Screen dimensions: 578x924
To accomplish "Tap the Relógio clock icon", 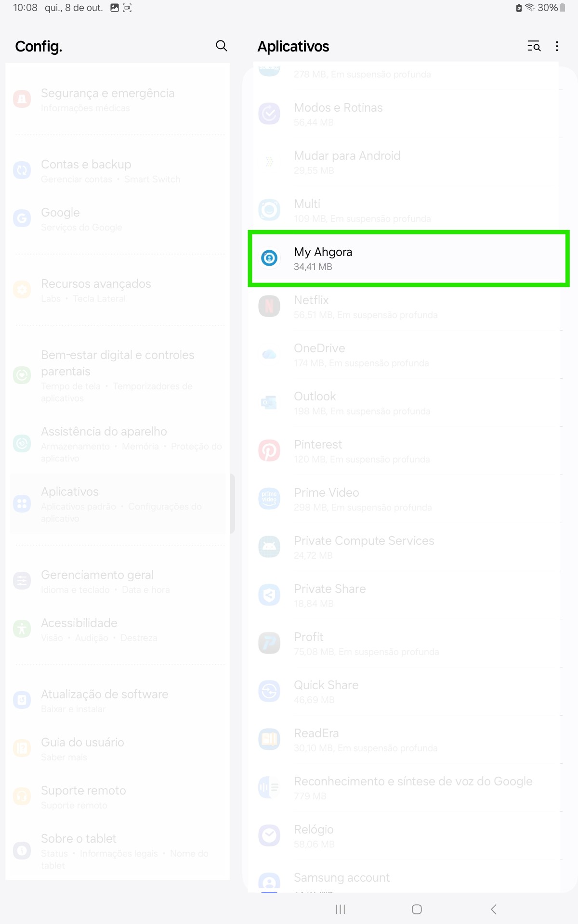I will click(269, 835).
